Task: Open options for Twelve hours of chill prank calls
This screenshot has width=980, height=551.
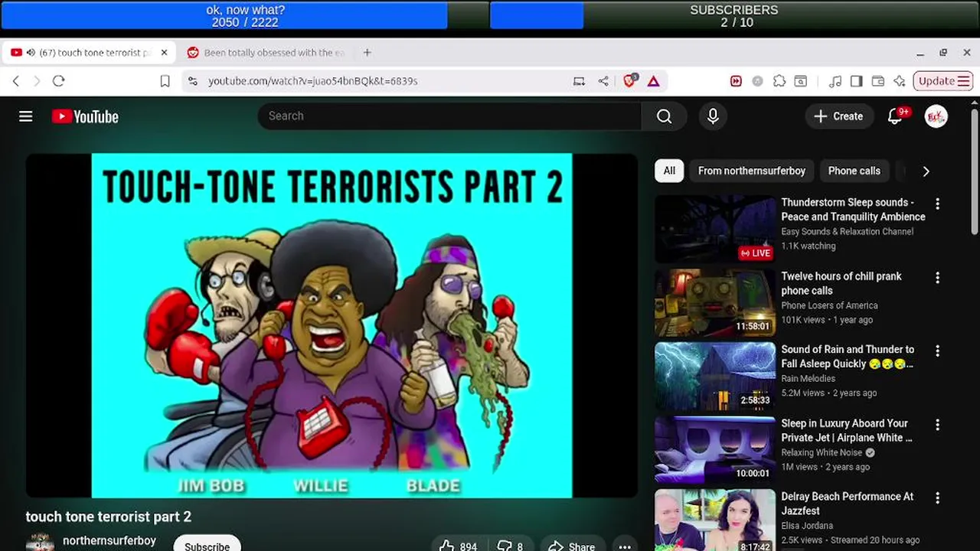Action: point(937,278)
